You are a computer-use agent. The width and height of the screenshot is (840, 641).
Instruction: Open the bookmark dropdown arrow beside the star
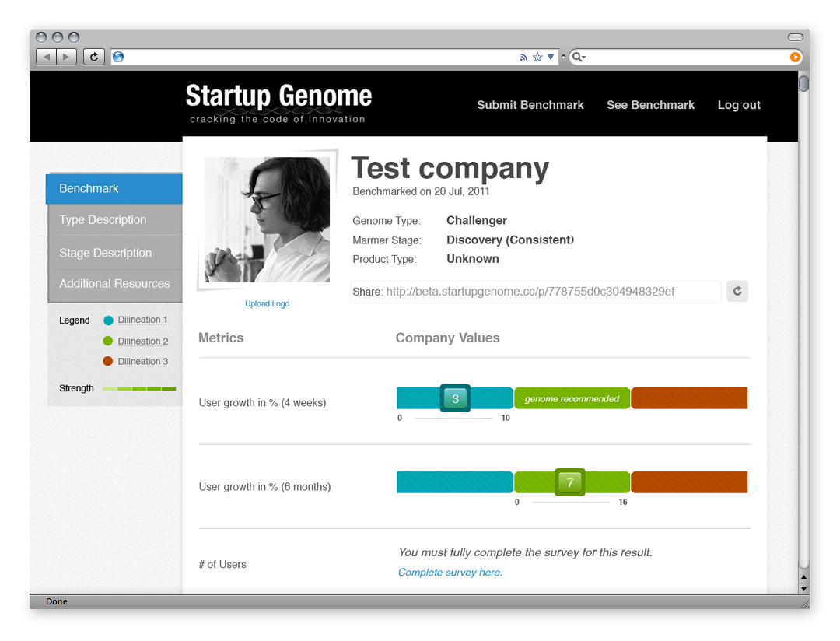pos(550,57)
